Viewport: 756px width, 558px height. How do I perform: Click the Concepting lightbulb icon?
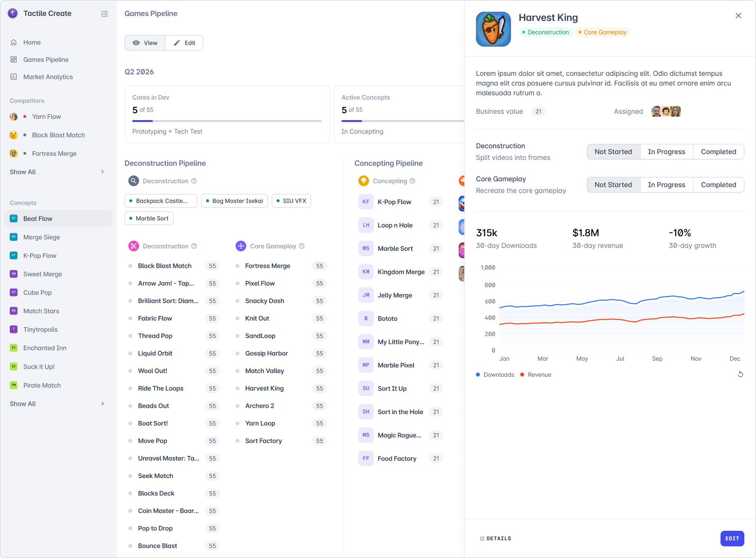364,181
